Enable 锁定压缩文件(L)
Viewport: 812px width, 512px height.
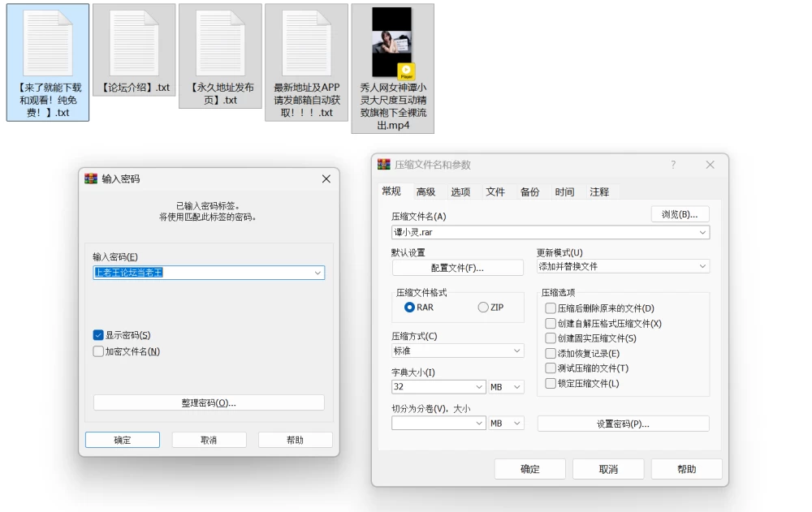(x=551, y=384)
